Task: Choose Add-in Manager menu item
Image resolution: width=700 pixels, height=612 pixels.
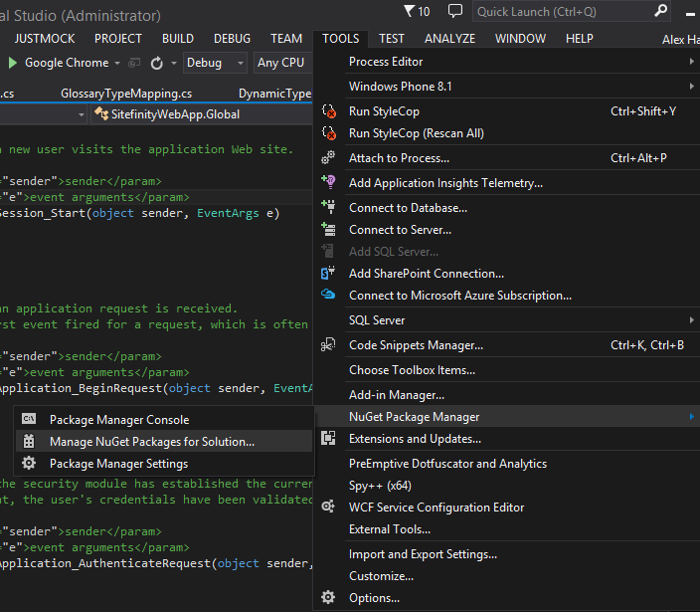Action: (x=507, y=395)
